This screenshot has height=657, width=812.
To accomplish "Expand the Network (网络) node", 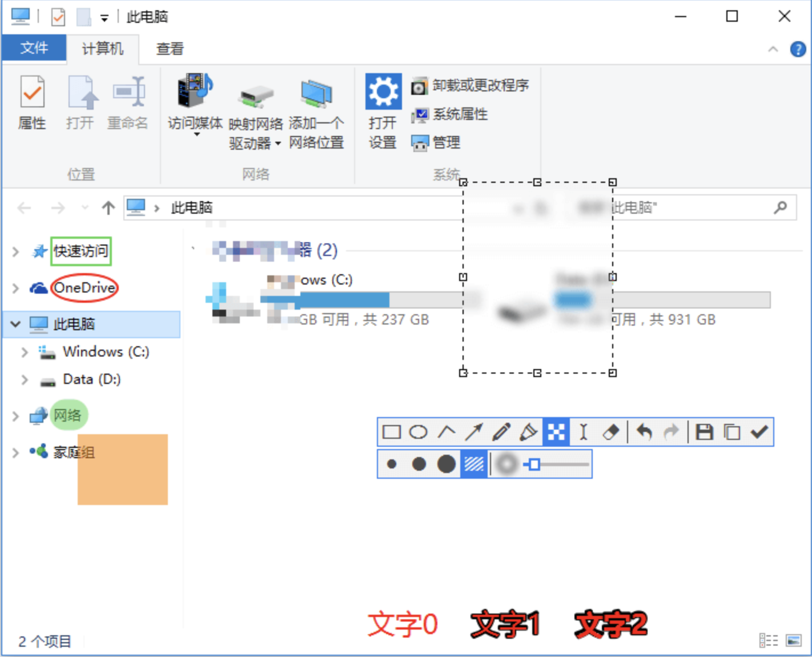I will click(16, 416).
